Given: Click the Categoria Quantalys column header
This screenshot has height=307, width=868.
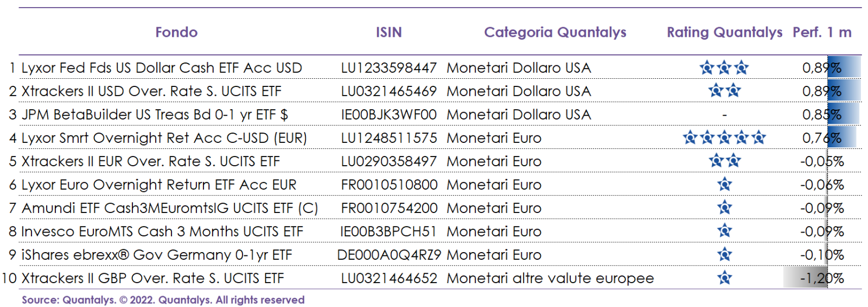Looking at the screenshot, I should point(555,33).
